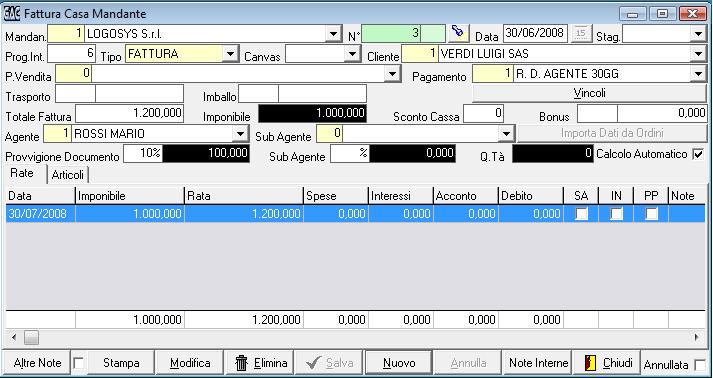Click the Data field showing 30/06/2008
Viewport: 713px width, 378px height.
click(536, 33)
